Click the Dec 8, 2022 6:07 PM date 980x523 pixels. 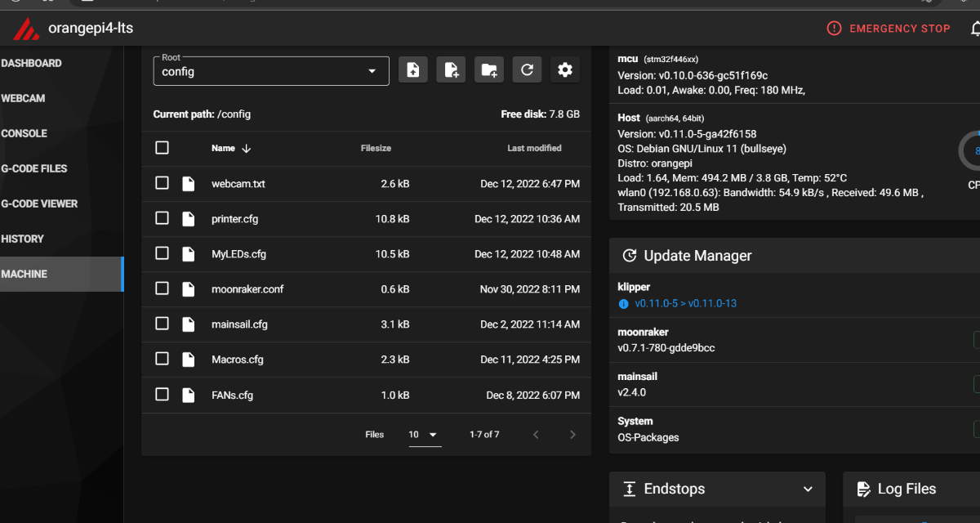tap(532, 396)
